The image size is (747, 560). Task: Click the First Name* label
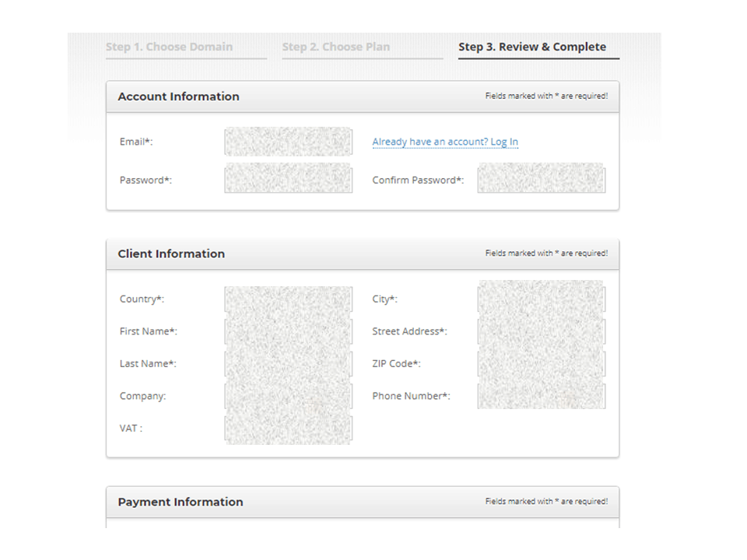pyautogui.click(x=148, y=331)
